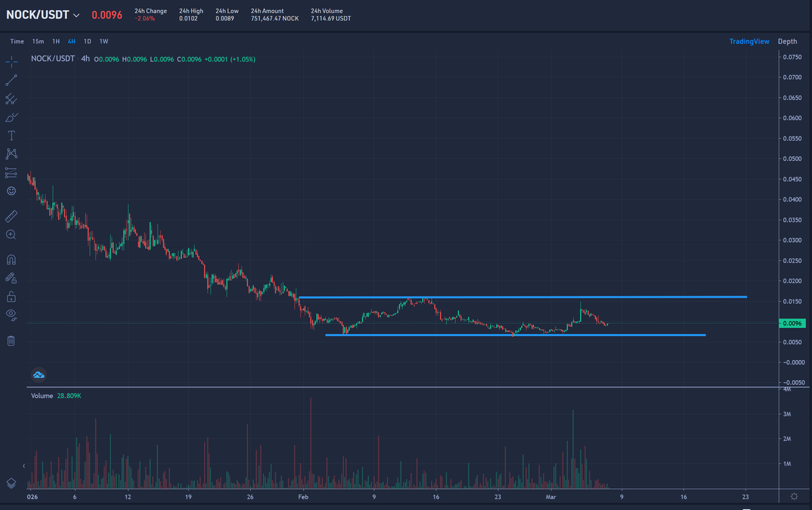The width and height of the screenshot is (812, 510).
Task: Select the ruler measure tool
Action: [12, 216]
